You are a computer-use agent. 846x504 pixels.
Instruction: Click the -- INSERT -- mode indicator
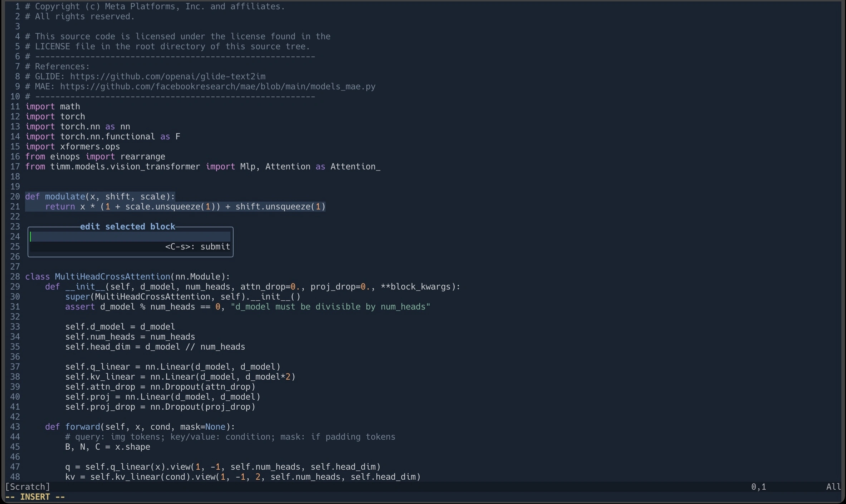tap(35, 497)
